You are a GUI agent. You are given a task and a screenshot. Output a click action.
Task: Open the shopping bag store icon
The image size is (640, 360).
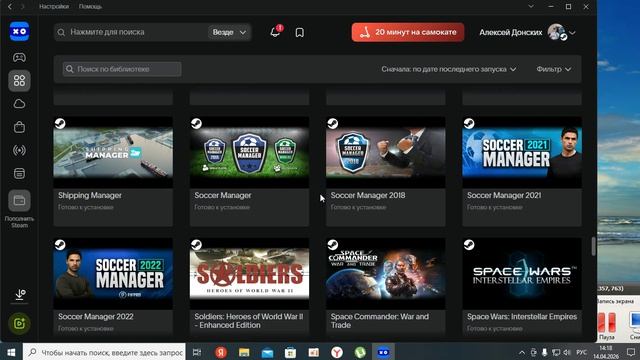coord(19,127)
